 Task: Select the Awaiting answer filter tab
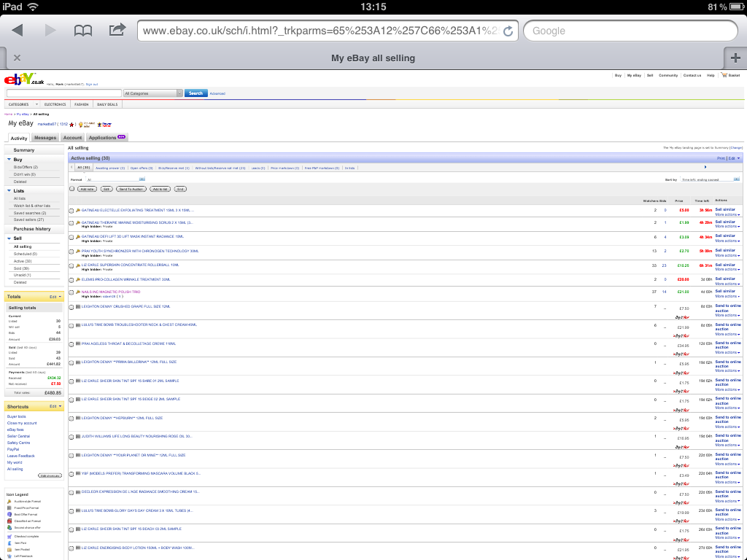(110, 168)
